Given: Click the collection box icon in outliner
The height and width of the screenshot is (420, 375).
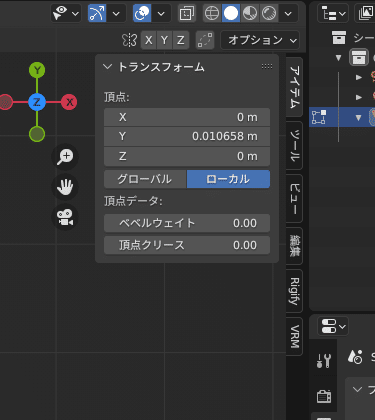Looking at the screenshot, I should coord(359,58).
